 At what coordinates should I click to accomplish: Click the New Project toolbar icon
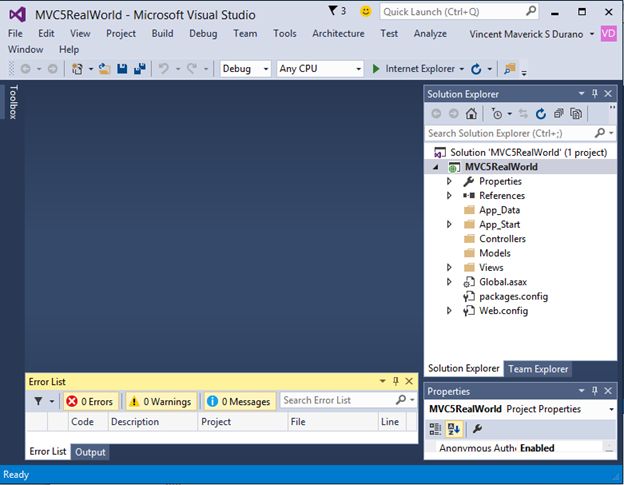[77, 69]
